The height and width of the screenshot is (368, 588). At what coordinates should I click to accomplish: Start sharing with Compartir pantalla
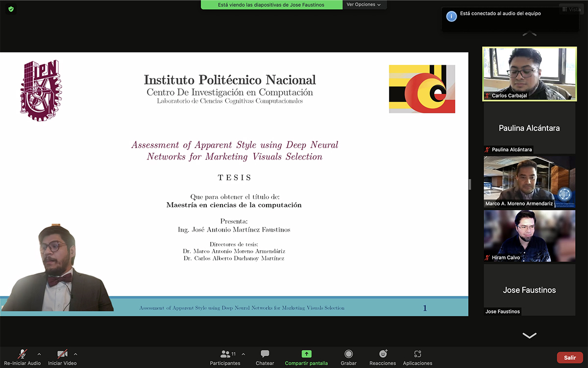pyautogui.click(x=306, y=358)
